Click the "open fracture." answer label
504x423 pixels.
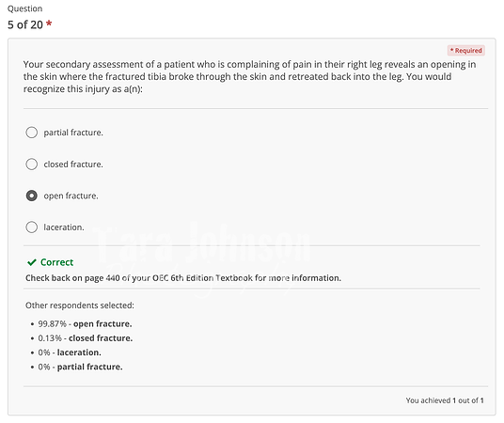[71, 196]
